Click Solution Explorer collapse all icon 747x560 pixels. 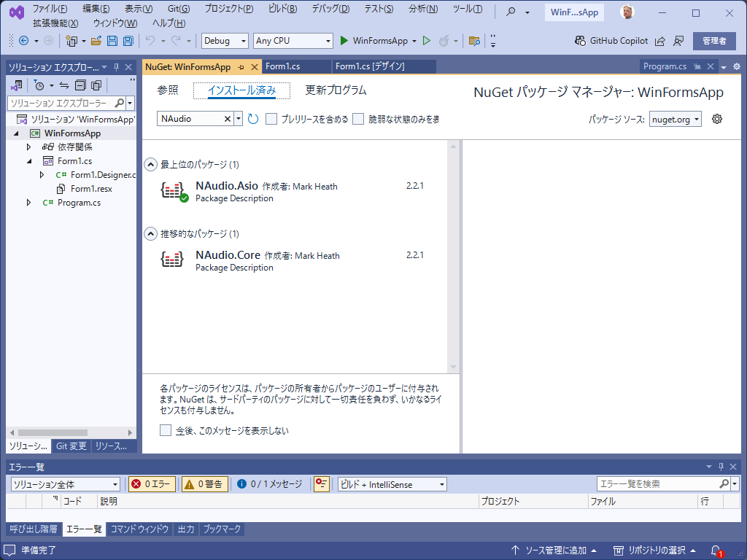coord(80,85)
